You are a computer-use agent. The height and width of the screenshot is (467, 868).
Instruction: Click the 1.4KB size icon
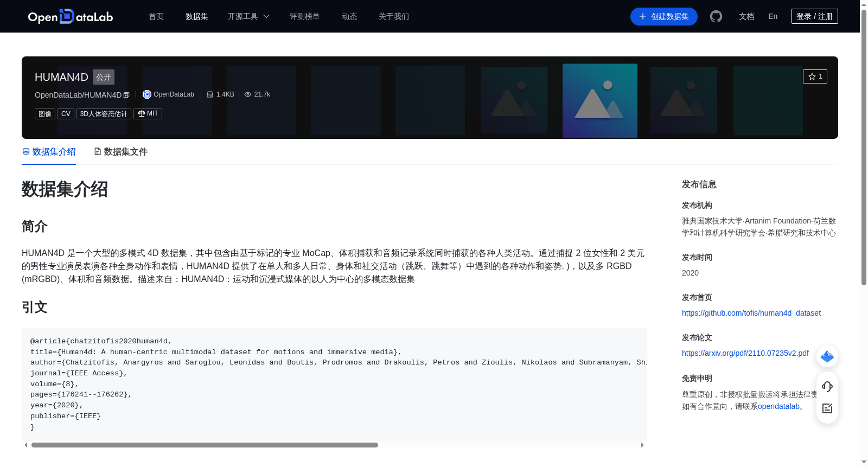[x=210, y=94]
